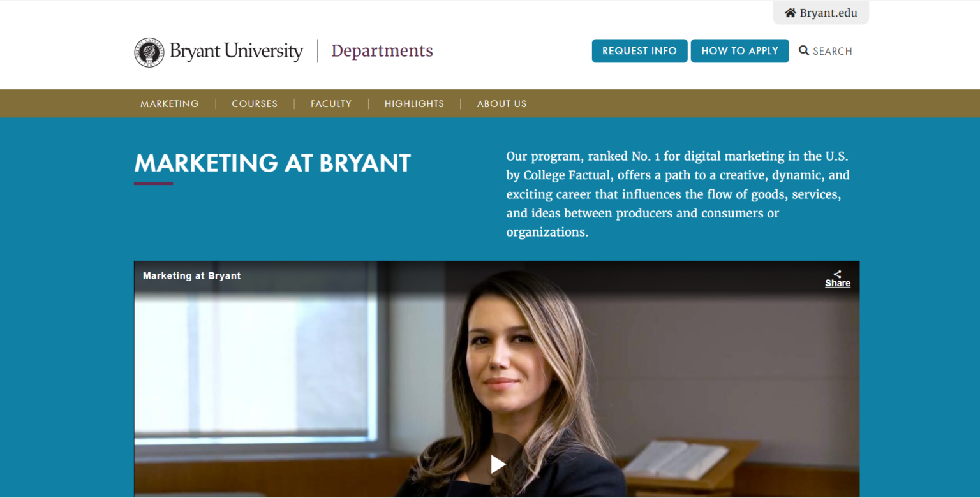Click the REQUEST INFO button
The image size is (980, 498).
[639, 50]
